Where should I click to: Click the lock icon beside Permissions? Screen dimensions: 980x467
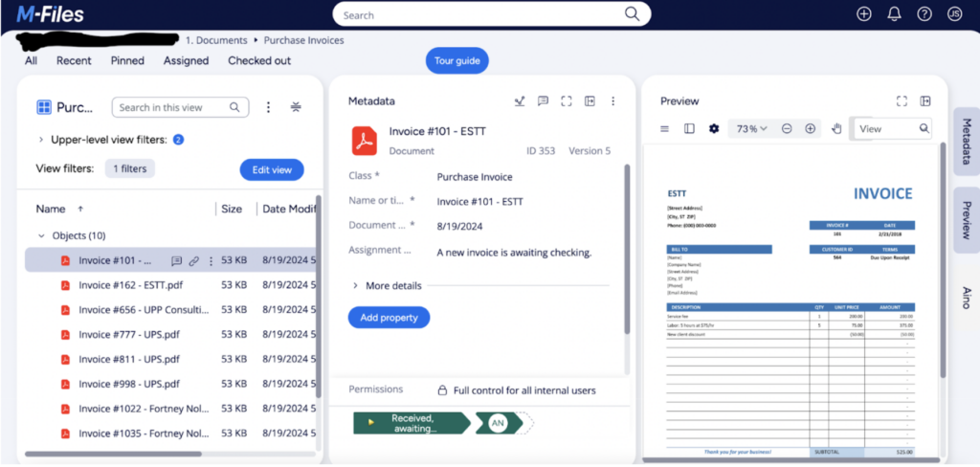(442, 390)
